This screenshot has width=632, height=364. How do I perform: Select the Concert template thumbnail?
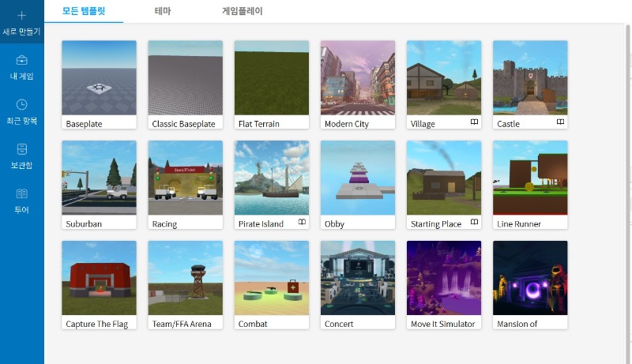click(358, 278)
